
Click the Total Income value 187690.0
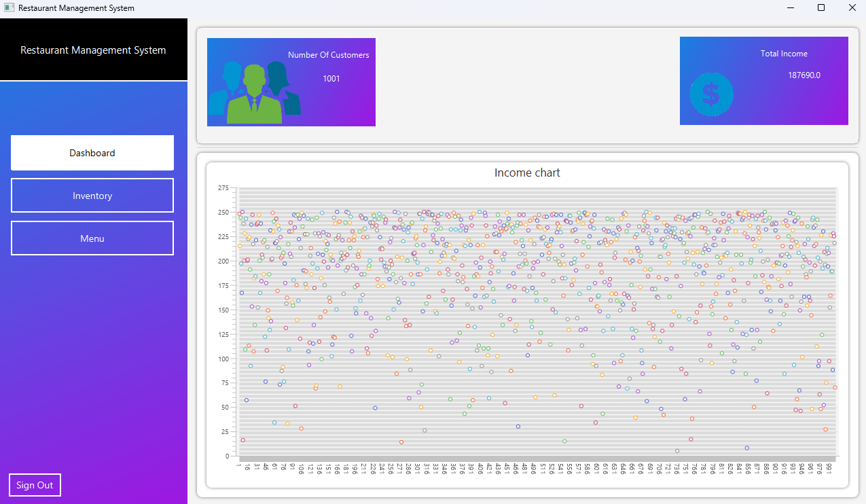[x=804, y=75]
